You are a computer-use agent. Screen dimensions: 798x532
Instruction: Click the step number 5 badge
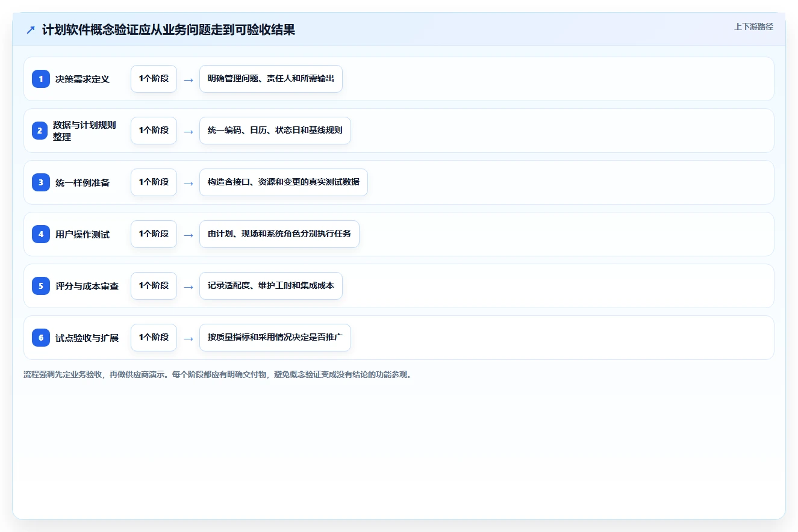click(x=41, y=286)
